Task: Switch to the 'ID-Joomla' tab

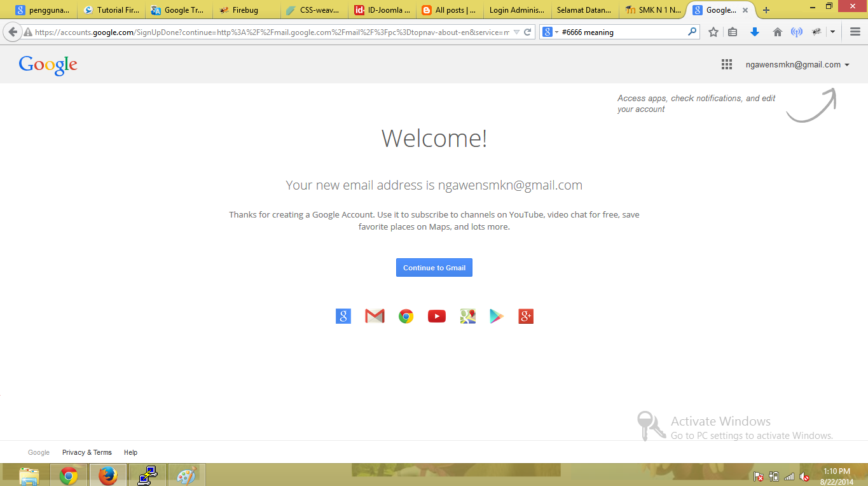Action: coord(382,10)
